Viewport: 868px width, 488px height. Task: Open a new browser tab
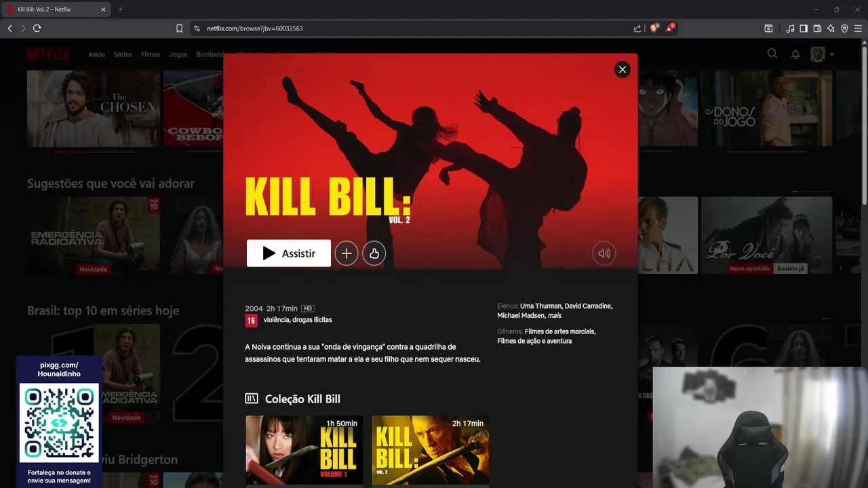point(120,9)
